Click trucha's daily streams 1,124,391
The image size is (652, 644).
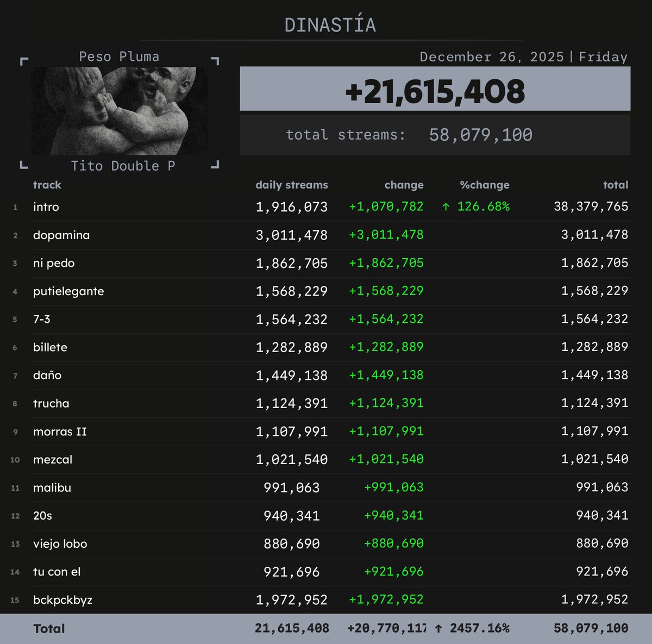coord(292,403)
